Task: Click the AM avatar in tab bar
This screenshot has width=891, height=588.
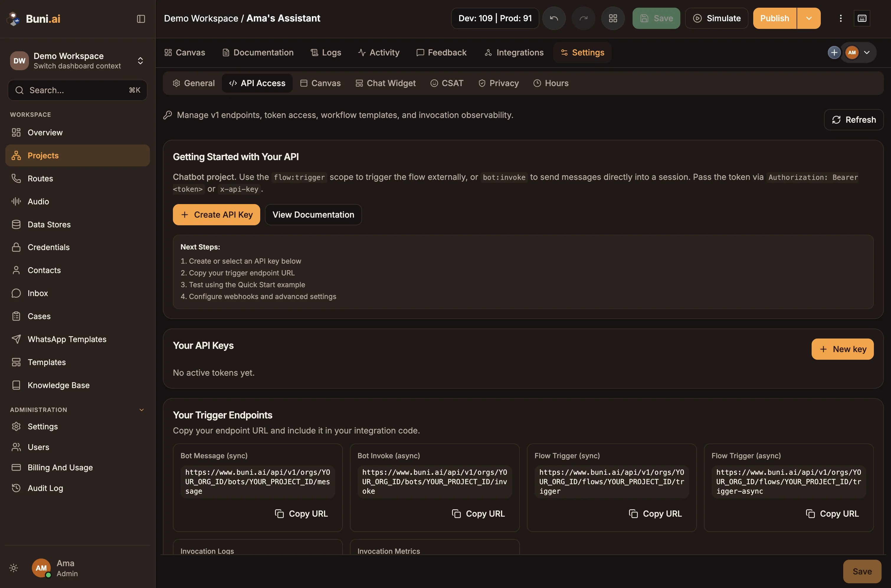Action: pos(851,52)
